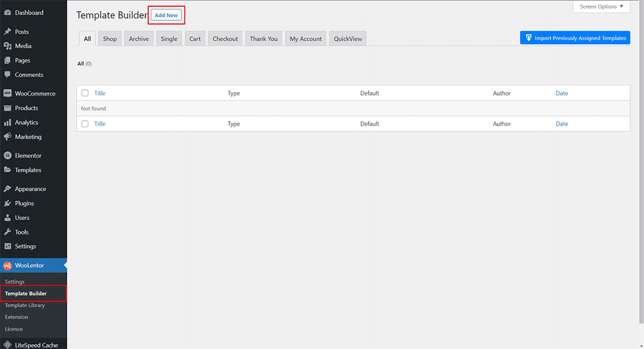Screen dimensions: 644x349
Task: Switch to the Archive tab
Action: (139, 39)
